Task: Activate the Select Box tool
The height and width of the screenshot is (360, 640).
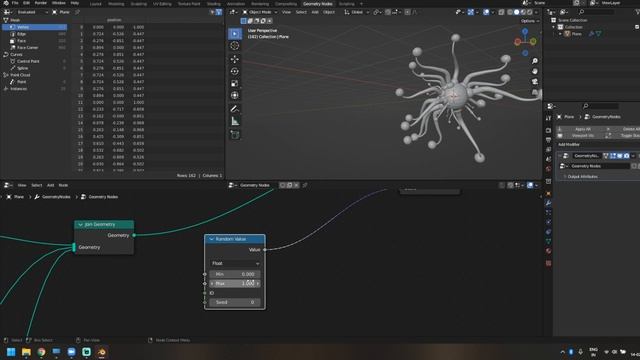Action: click(x=235, y=33)
